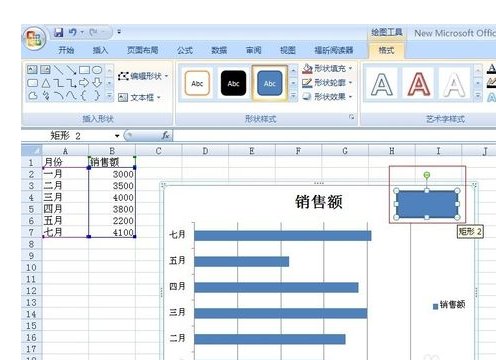Switch to the 页面布局 tab
496x360 pixels.
(143, 50)
